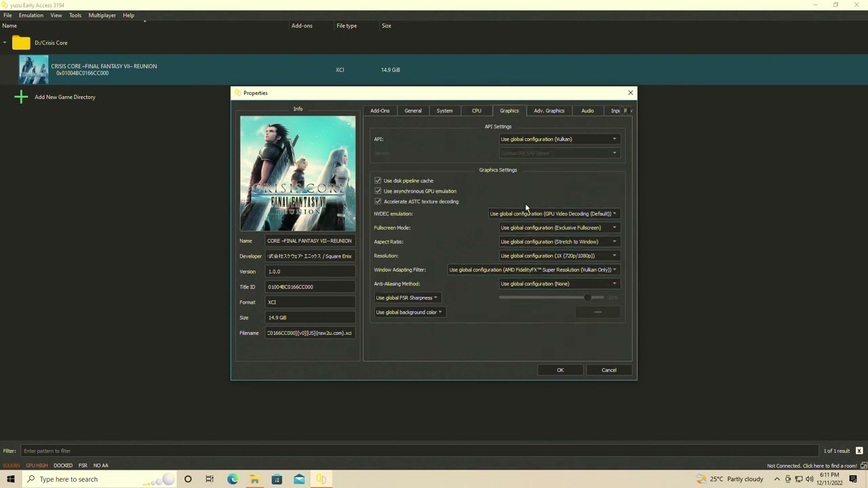Open the Windows Start menu

point(10,479)
